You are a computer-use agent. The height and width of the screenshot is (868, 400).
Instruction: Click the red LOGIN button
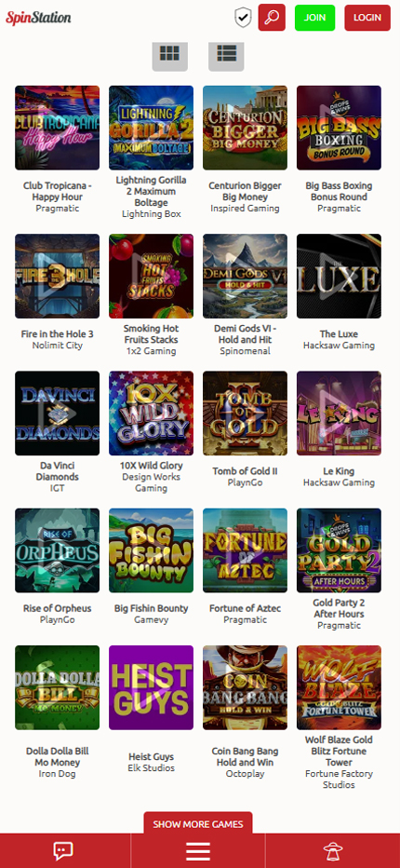click(x=367, y=18)
